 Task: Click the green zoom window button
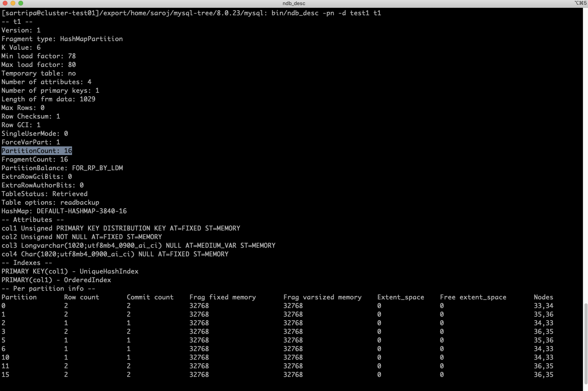click(x=21, y=3)
